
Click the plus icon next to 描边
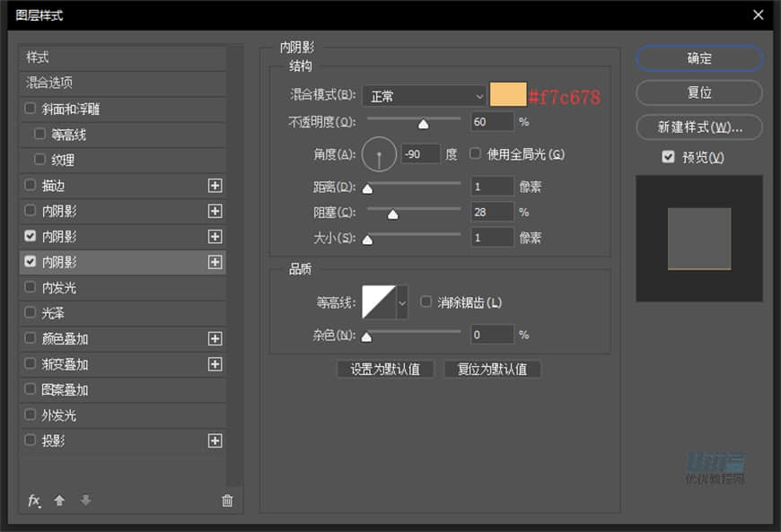(x=215, y=186)
